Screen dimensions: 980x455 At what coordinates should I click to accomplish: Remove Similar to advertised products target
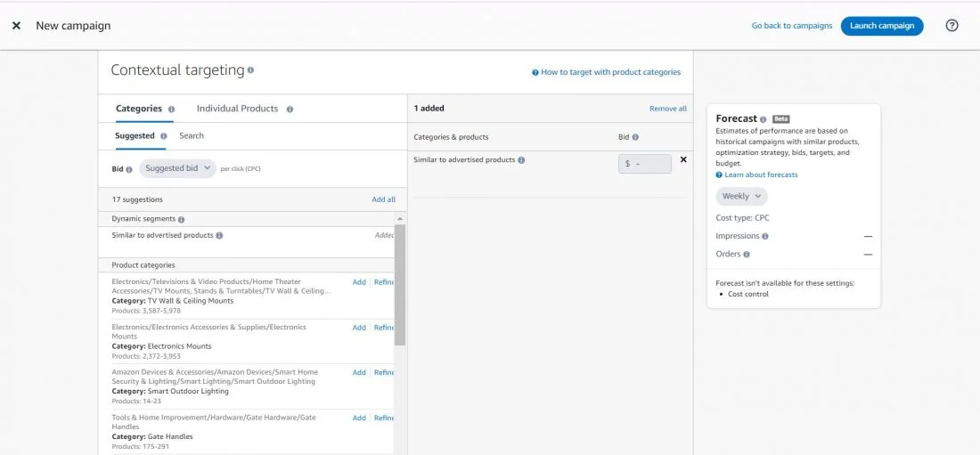pos(683,159)
